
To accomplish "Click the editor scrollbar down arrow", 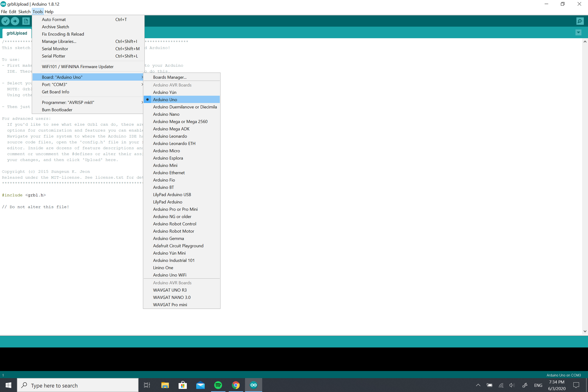I will pos(585,331).
